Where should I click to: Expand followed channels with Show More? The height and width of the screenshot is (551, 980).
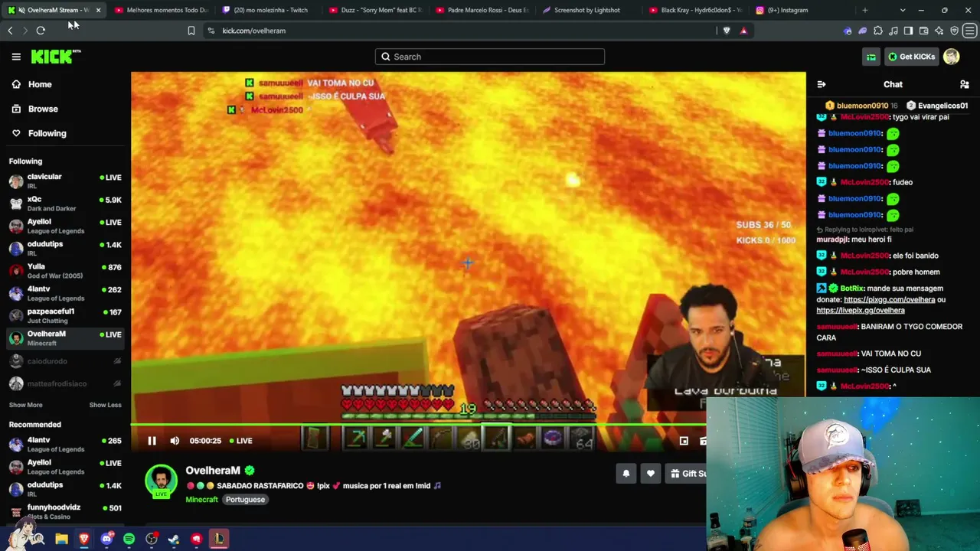click(26, 405)
